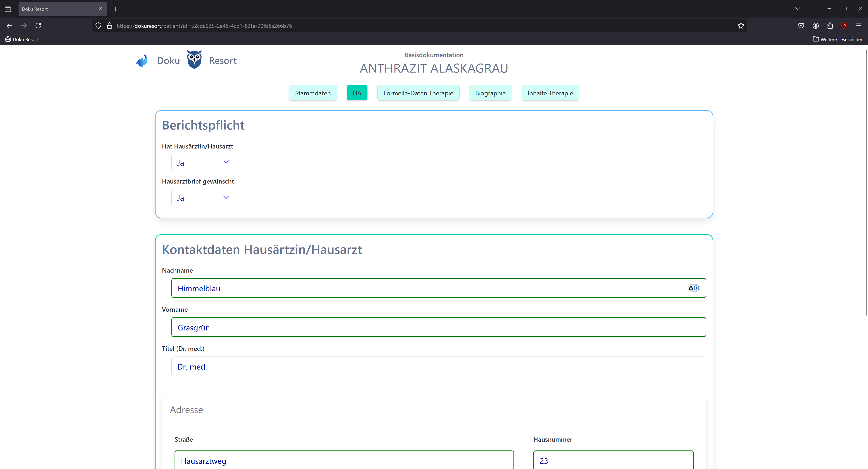Click the Vorname input field
868x469 pixels.
(x=438, y=327)
